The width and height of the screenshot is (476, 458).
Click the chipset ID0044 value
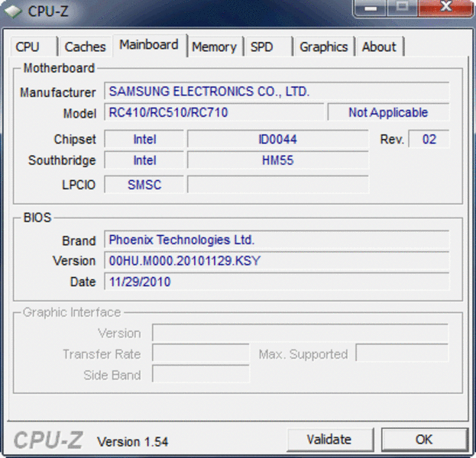[278, 139]
